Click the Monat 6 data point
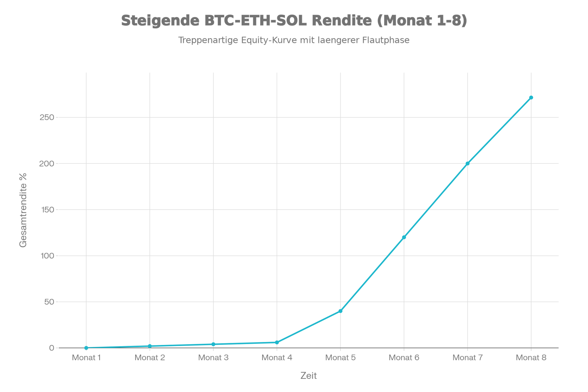Screen dimensions: 588x392 coord(404,237)
